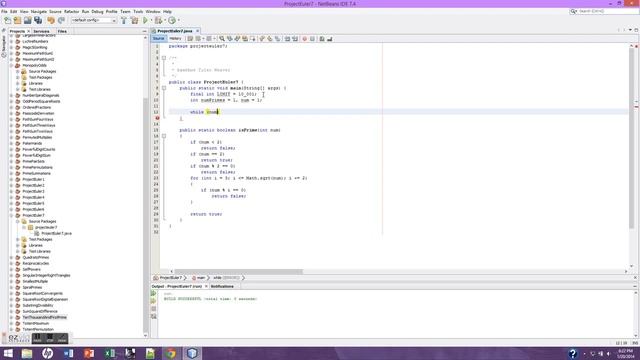Image resolution: width=640 pixels, height=360 pixels.
Task: Close the ProjectEuler7.java editor tab
Action: pos(198,31)
